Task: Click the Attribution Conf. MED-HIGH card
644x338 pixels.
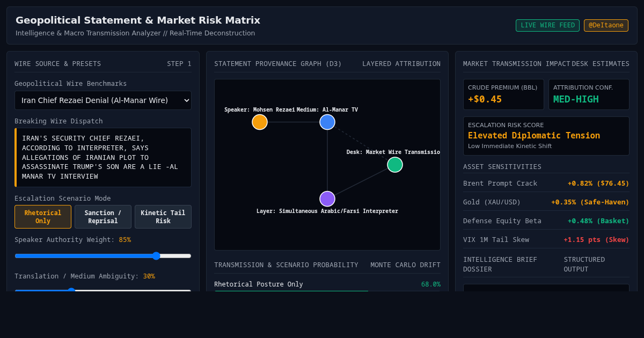Action: 589,94
